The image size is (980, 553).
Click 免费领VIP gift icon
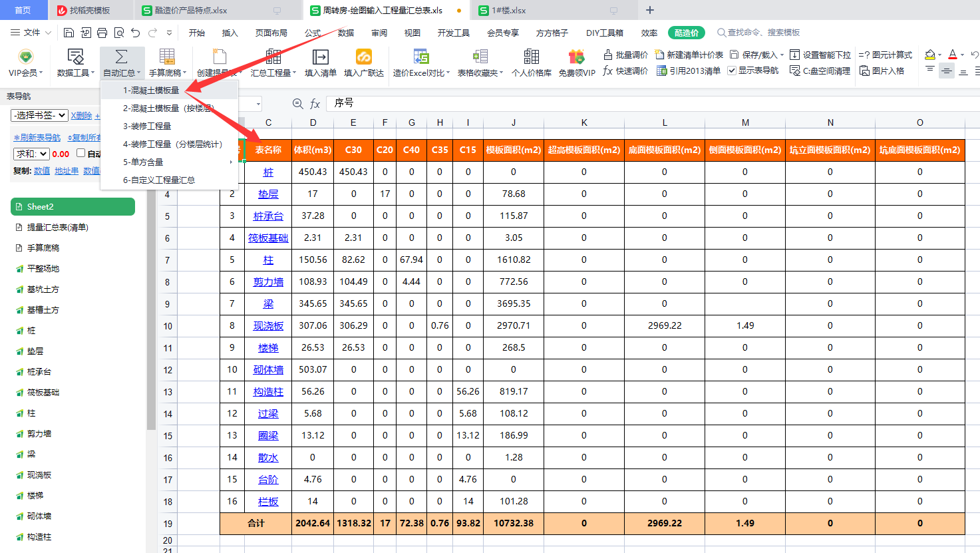click(x=577, y=57)
